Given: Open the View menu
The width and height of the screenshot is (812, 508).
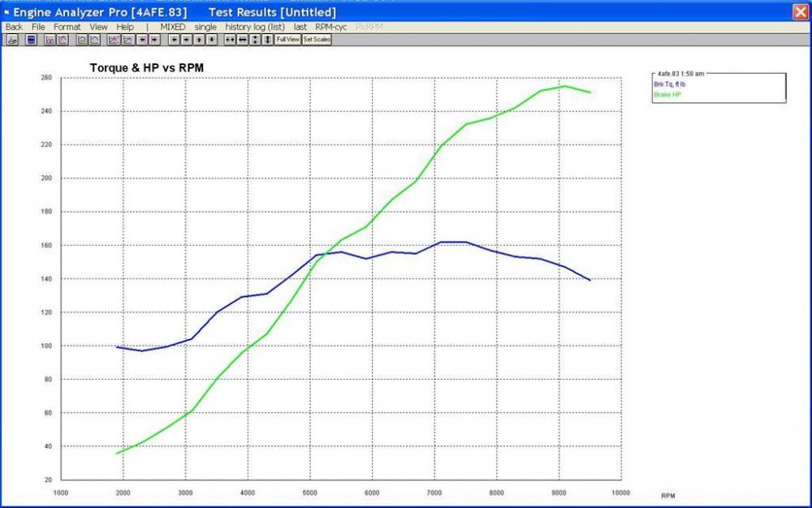Looking at the screenshot, I should [x=98, y=27].
